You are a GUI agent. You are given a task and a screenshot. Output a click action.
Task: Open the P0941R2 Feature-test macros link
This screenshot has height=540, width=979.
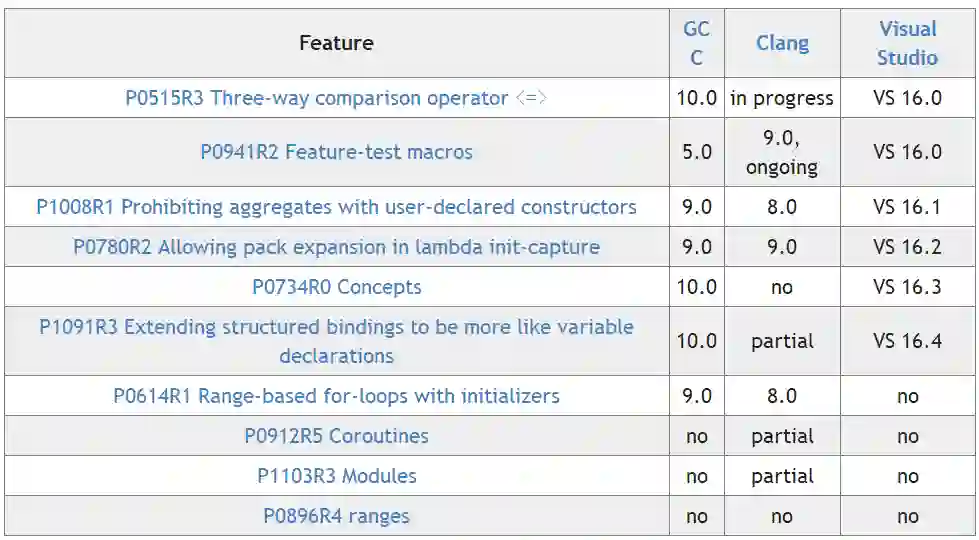(x=336, y=152)
